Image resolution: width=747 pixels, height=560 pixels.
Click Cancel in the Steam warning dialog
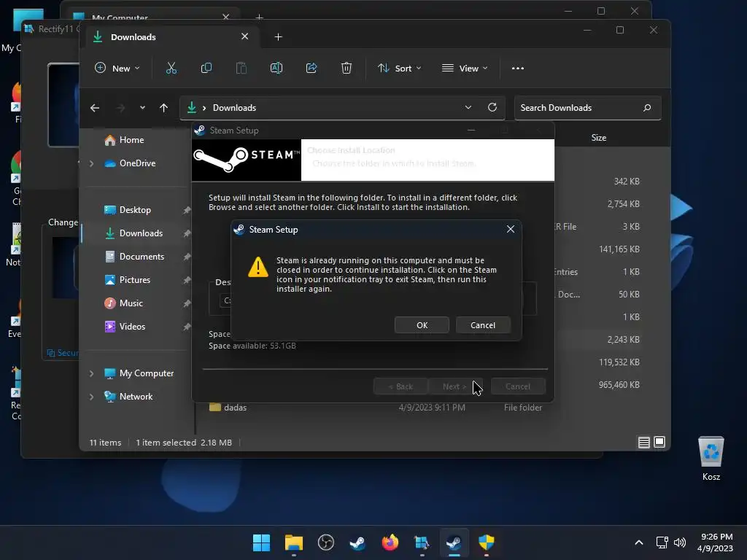tap(483, 325)
